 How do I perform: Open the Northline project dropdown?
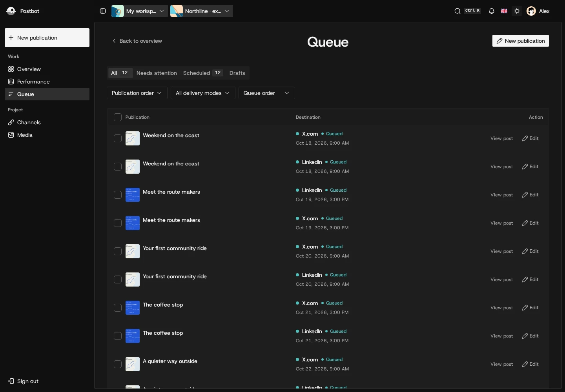pos(202,11)
